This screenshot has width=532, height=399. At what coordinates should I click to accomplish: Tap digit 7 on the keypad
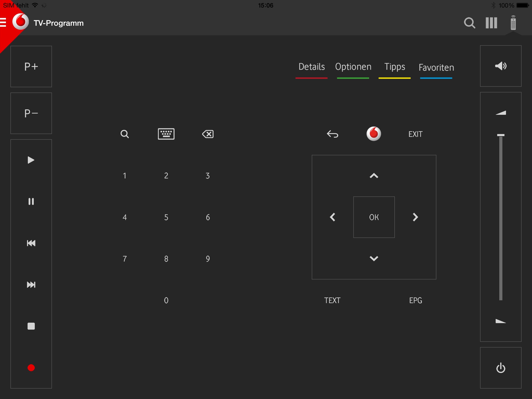pyautogui.click(x=125, y=259)
